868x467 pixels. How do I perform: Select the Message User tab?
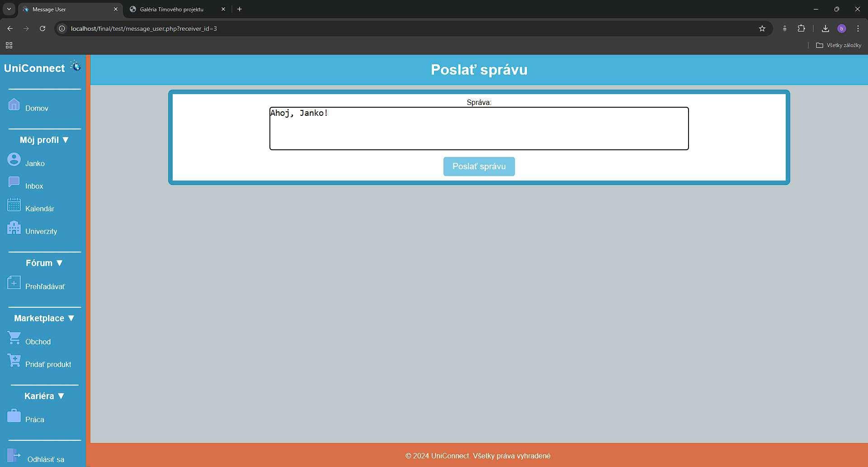[70, 9]
